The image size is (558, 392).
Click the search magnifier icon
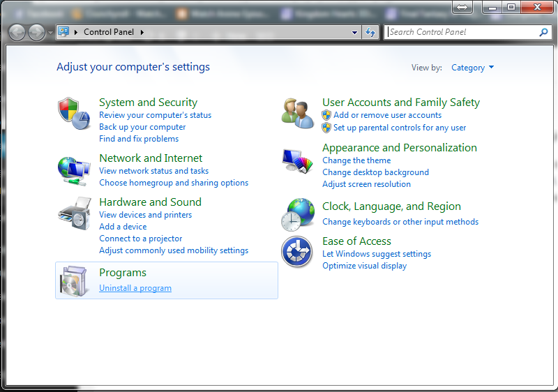coord(543,32)
